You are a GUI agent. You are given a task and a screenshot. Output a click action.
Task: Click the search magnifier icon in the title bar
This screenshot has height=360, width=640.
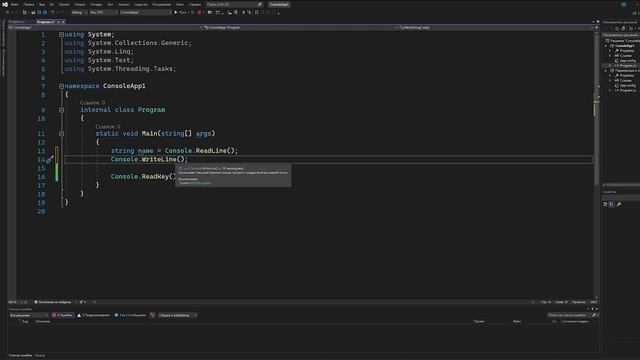pos(260,4)
